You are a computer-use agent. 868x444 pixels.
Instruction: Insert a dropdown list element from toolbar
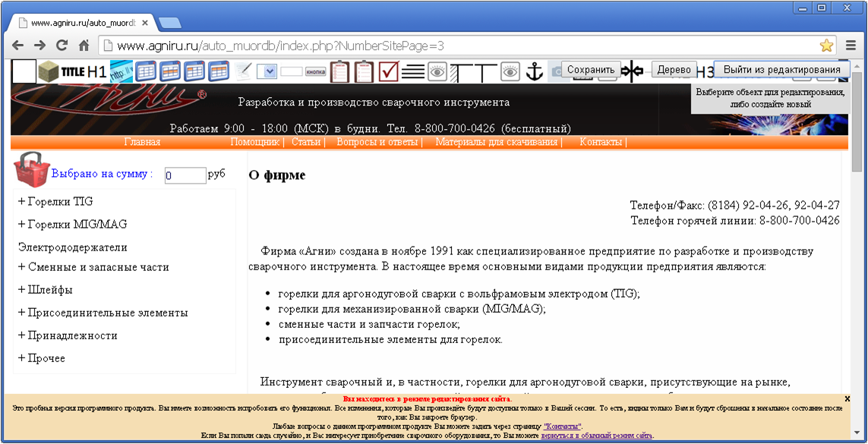tap(267, 71)
